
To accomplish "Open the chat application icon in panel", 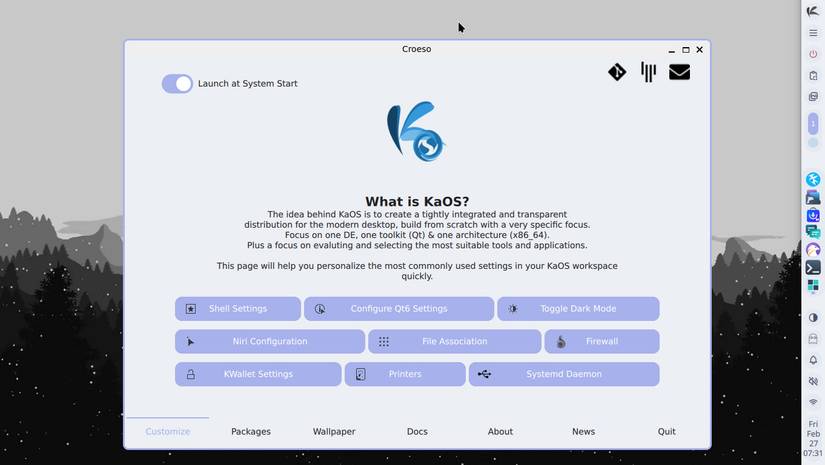I will pos(813,232).
